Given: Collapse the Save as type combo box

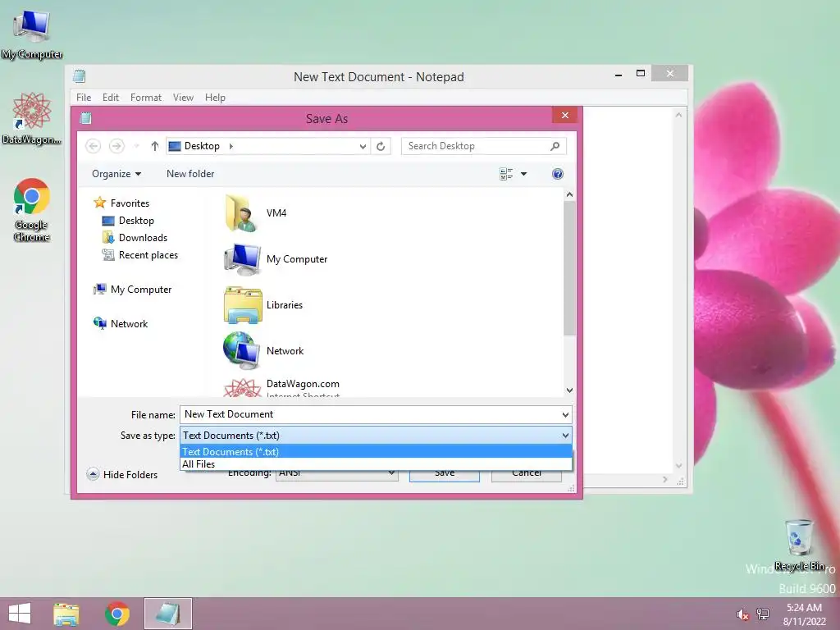Looking at the screenshot, I should [x=565, y=436].
